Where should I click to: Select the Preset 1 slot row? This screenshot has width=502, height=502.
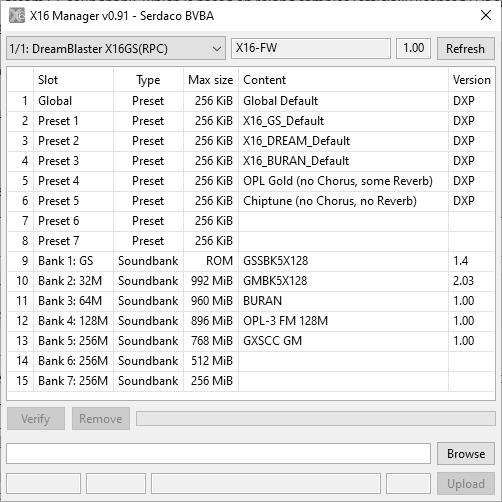[251, 121]
